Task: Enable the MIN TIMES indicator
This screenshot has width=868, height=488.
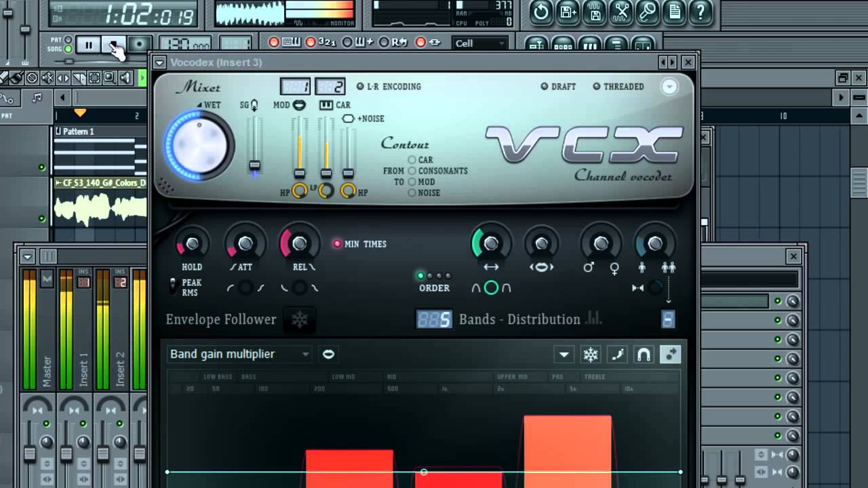Action: click(338, 244)
